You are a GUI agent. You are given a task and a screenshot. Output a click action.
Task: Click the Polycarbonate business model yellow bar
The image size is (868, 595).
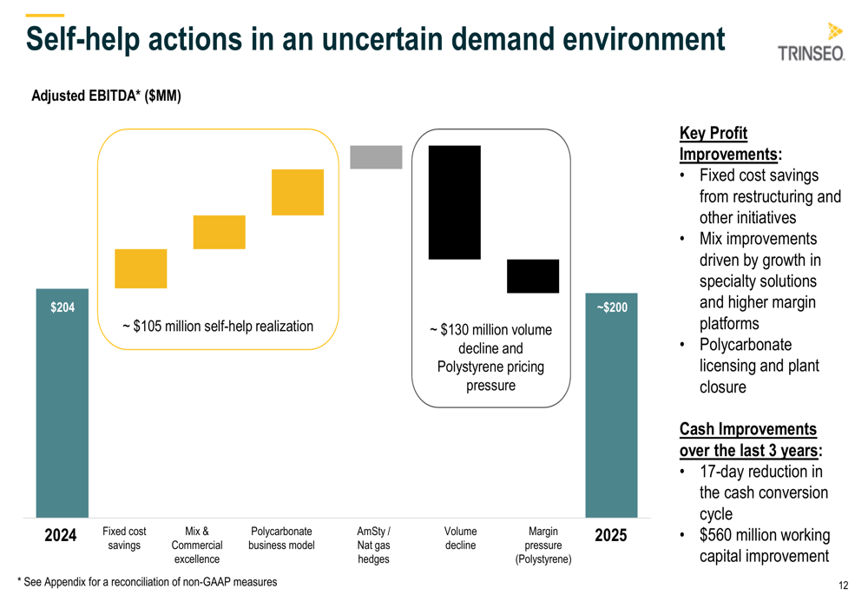[298, 192]
